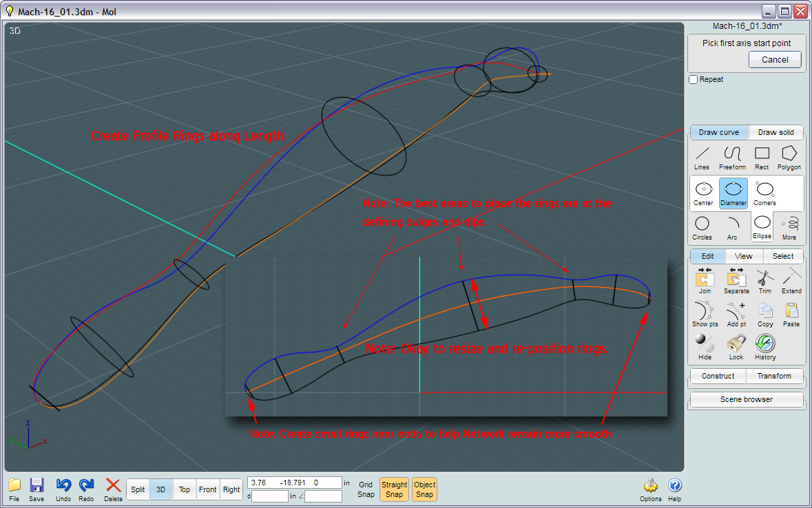The image size is (812, 508).
Task: Select the Arc tool
Action: [731, 229]
